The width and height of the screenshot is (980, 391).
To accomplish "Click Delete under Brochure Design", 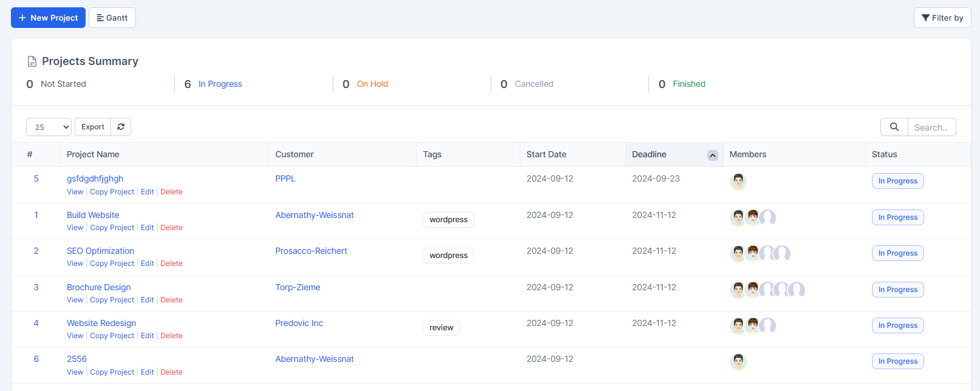I will point(171,300).
